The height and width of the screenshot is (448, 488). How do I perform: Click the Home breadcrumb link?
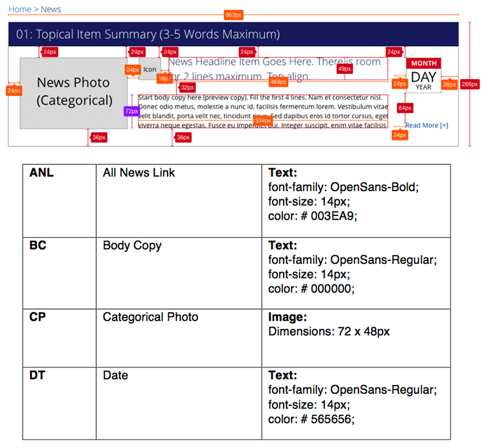tap(19, 10)
